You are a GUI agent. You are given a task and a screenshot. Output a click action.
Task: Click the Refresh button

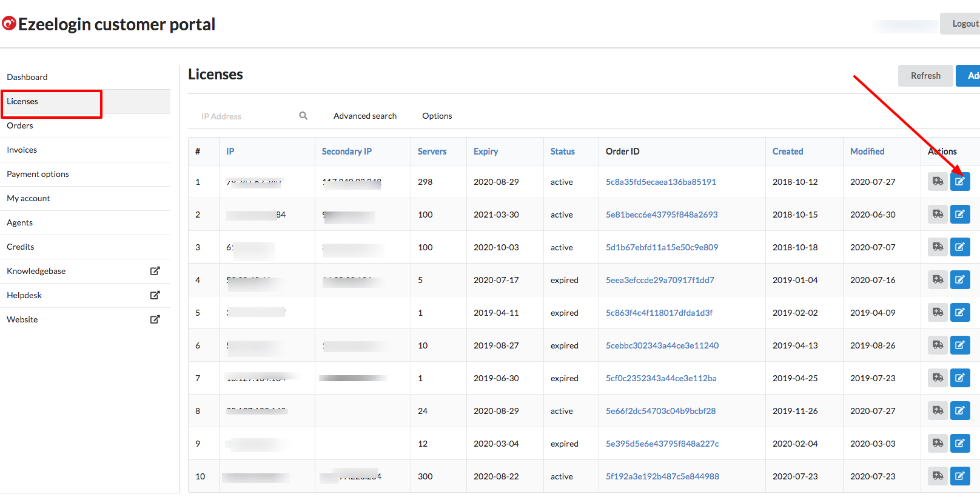[x=925, y=76]
